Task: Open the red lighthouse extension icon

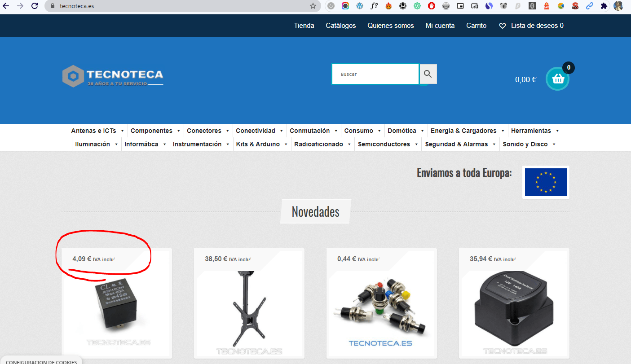Action: coord(547,6)
